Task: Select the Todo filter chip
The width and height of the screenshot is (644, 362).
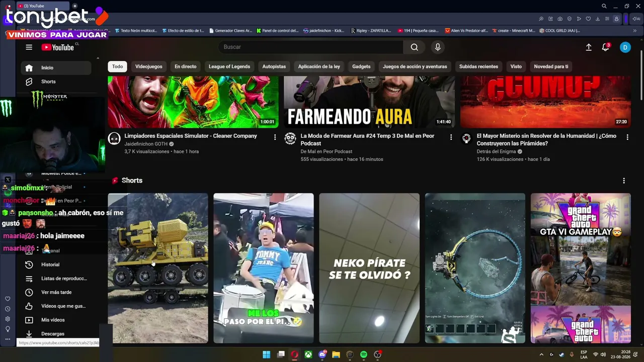Action: 117,66
